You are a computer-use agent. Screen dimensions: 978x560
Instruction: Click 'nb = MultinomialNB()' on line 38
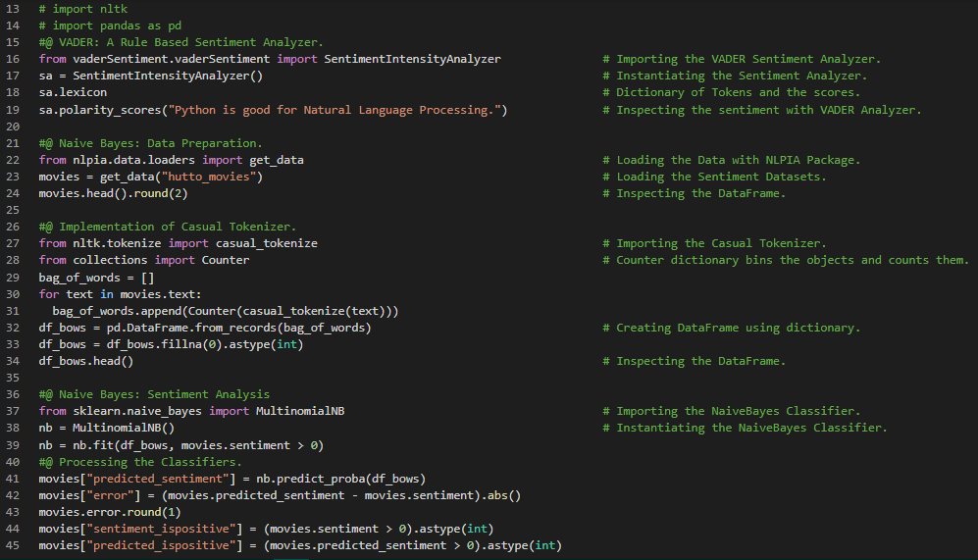[107, 428]
